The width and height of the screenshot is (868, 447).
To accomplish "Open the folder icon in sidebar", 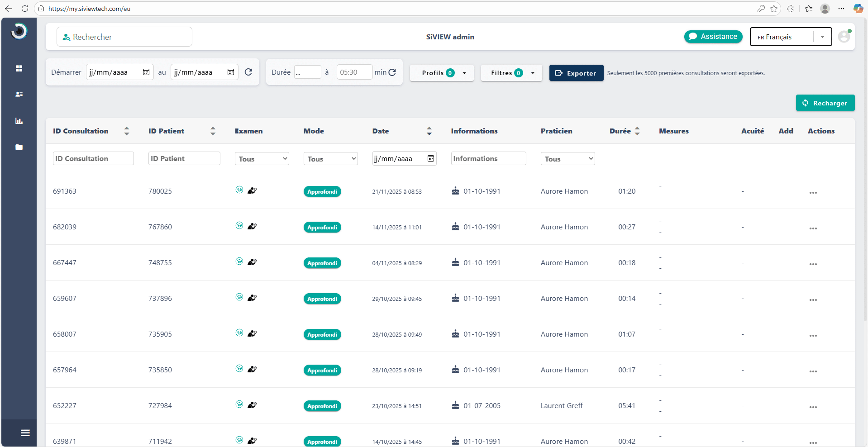I will coord(19,147).
